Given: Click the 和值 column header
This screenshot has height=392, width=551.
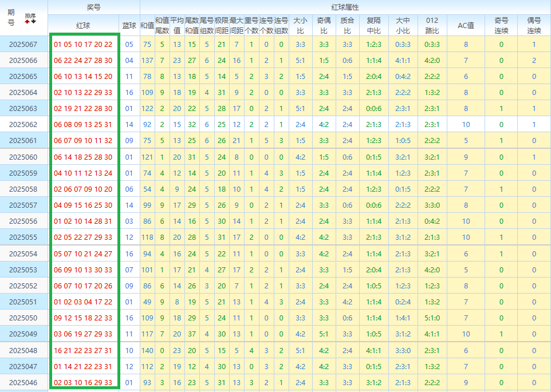Looking at the screenshot, I should pyautogui.click(x=147, y=25).
